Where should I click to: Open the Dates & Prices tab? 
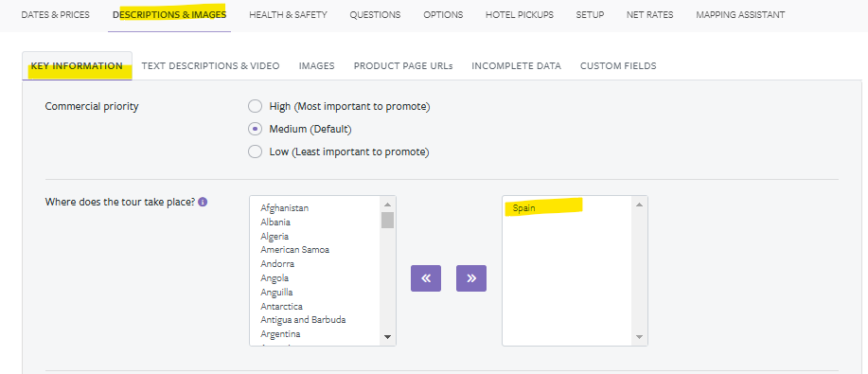(55, 15)
